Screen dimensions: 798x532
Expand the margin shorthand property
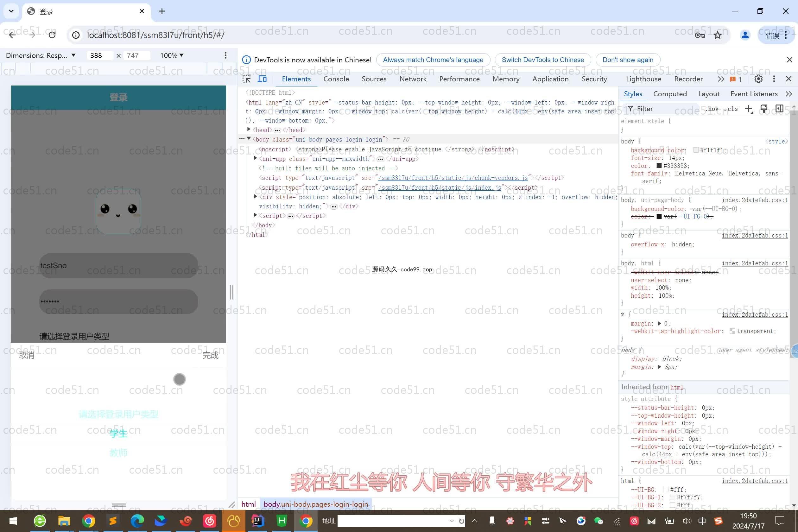pos(660,323)
